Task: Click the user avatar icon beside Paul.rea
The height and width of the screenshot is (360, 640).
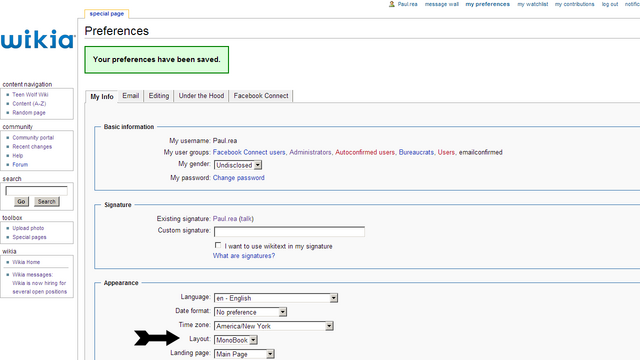Action: 392,4
